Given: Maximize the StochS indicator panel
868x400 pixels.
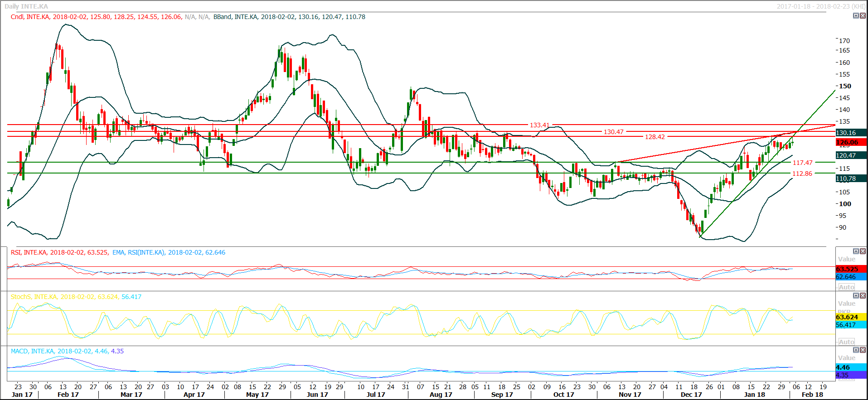Looking at the screenshot, I should pos(856,295).
